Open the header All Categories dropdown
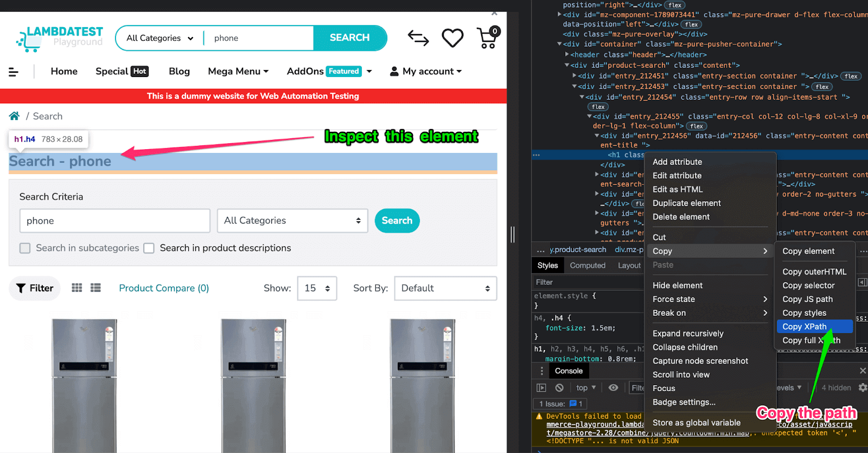868x453 pixels. pyautogui.click(x=160, y=38)
